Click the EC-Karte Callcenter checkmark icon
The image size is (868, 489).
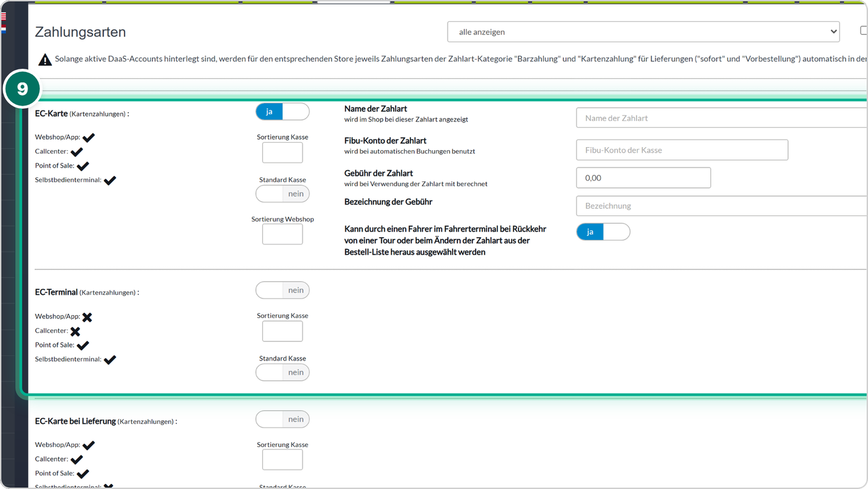point(77,151)
